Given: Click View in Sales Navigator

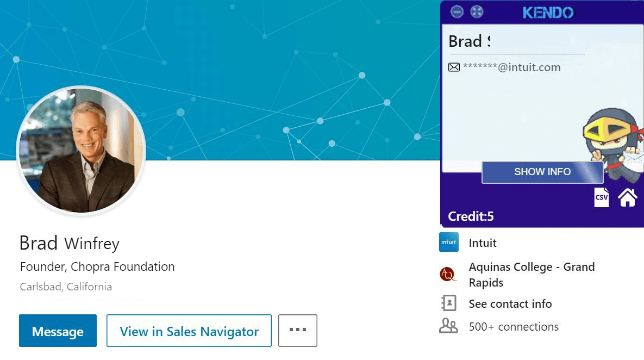Looking at the screenshot, I should pyautogui.click(x=189, y=331).
